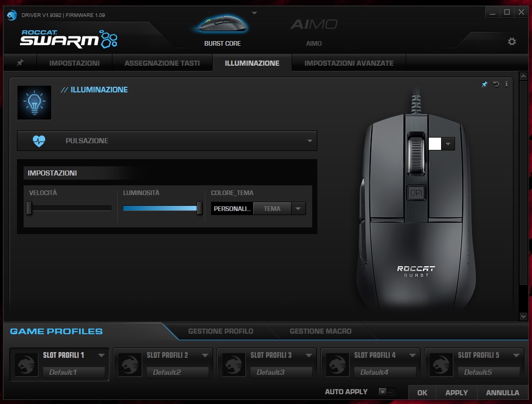This screenshot has width=532, height=404.
Task: Click the white color swatch beside scroll wheel
Action: tap(435, 144)
